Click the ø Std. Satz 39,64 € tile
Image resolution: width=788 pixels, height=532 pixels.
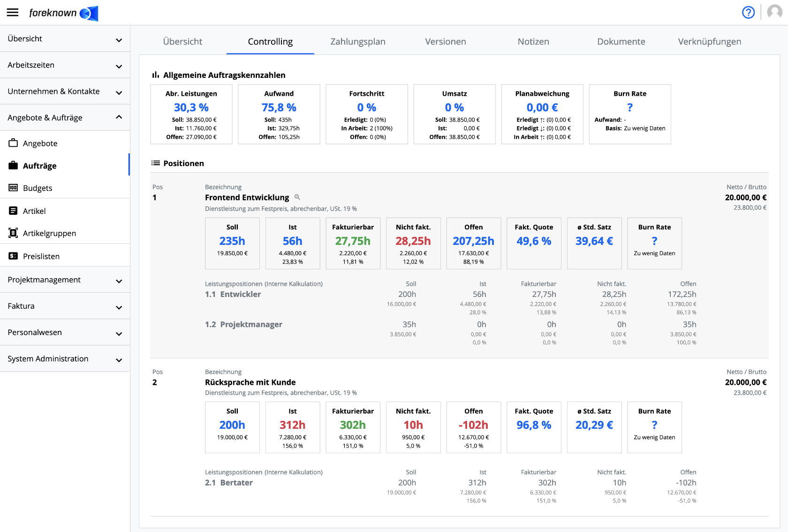pyautogui.click(x=594, y=243)
